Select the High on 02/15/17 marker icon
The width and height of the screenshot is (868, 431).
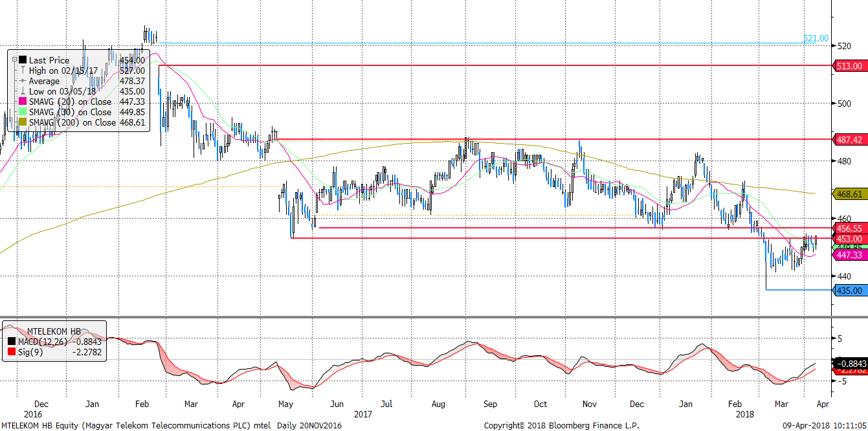(23, 71)
